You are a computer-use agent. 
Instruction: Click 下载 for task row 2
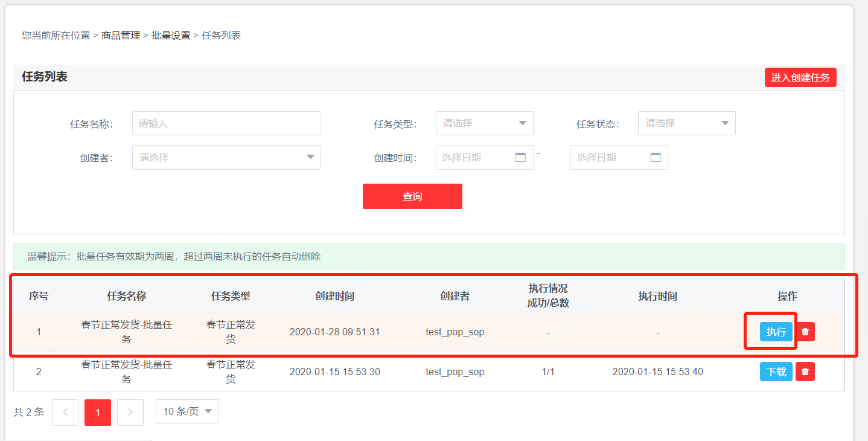(x=776, y=372)
